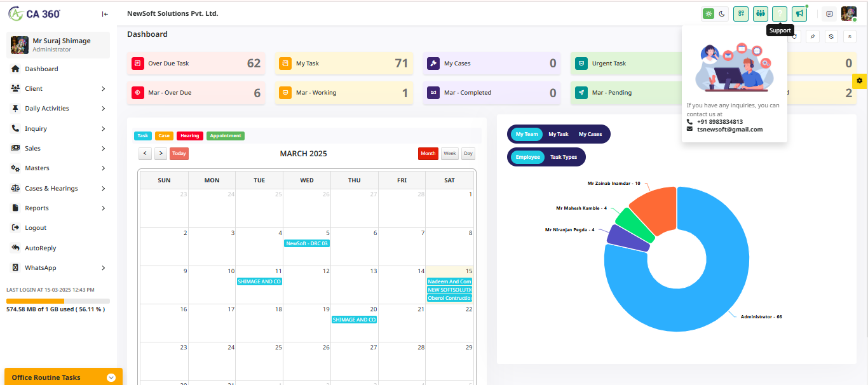Screen dimensions: 868x385
Task: Switch to dark mode moon toggle
Action: (722, 14)
